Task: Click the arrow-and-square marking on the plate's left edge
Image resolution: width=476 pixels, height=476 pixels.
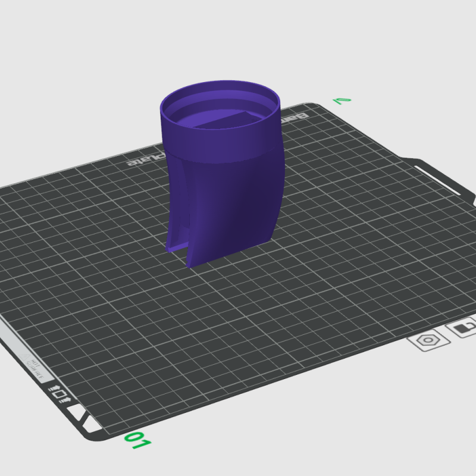Action: (59, 393)
